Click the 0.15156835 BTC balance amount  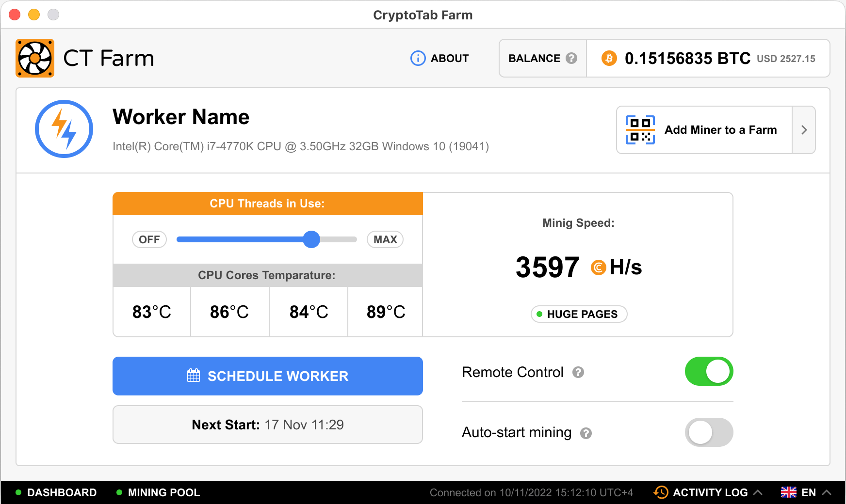(687, 58)
